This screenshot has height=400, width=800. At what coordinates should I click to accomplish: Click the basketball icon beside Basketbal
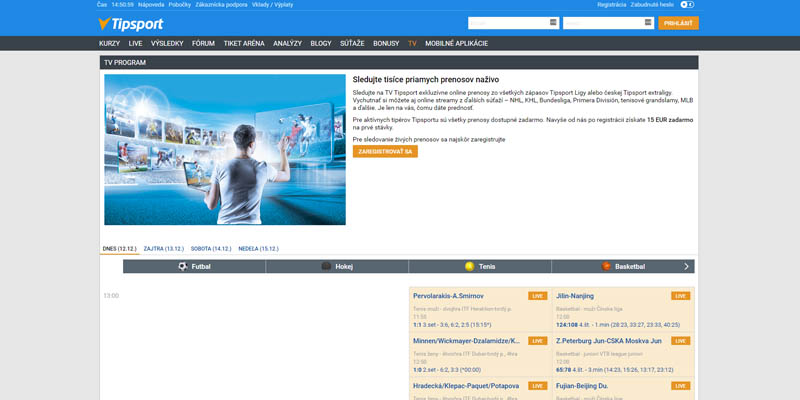point(606,266)
